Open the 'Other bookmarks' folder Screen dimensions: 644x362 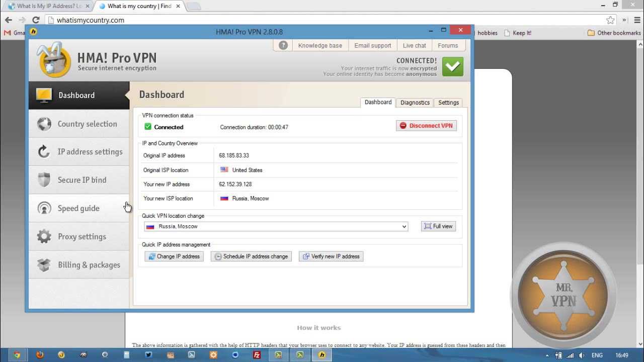coord(614,33)
